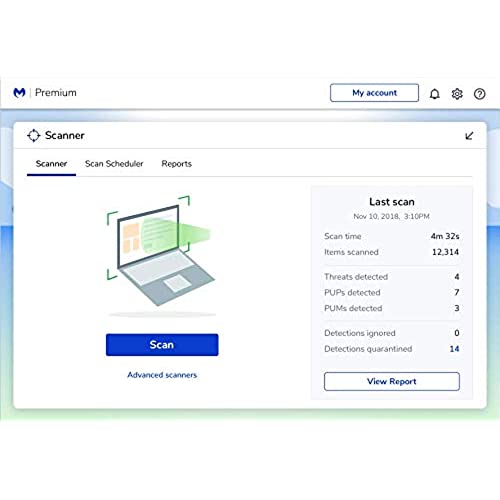The width and height of the screenshot is (500, 500).
Task: Open My account
Action: pyautogui.click(x=374, y=93)
